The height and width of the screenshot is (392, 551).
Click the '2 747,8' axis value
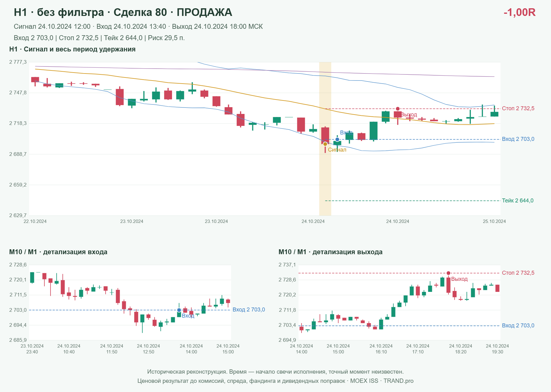(x=18, y=93)
